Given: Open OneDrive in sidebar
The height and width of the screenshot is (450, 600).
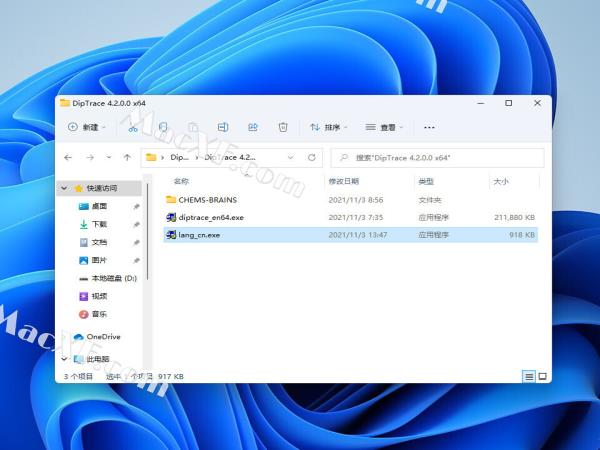Looking at the screenshot, I should click(x=103, y=337).
